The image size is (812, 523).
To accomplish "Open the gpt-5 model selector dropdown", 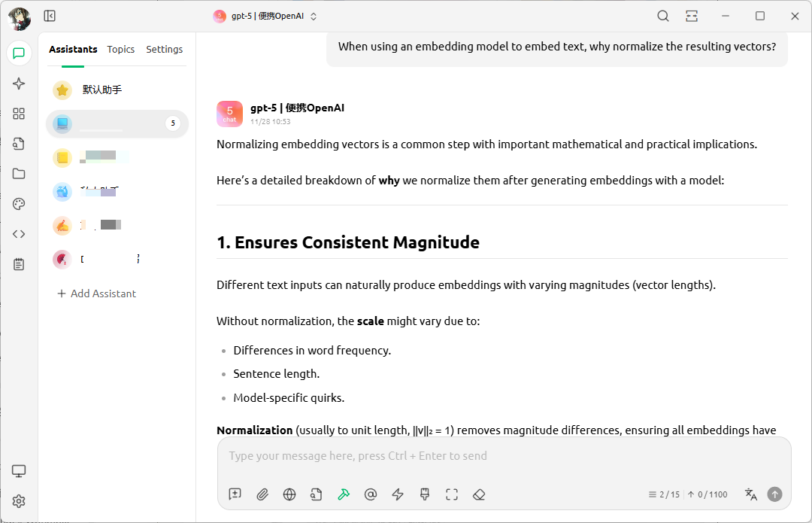I will pyautogui.click(x=265, y=16).
